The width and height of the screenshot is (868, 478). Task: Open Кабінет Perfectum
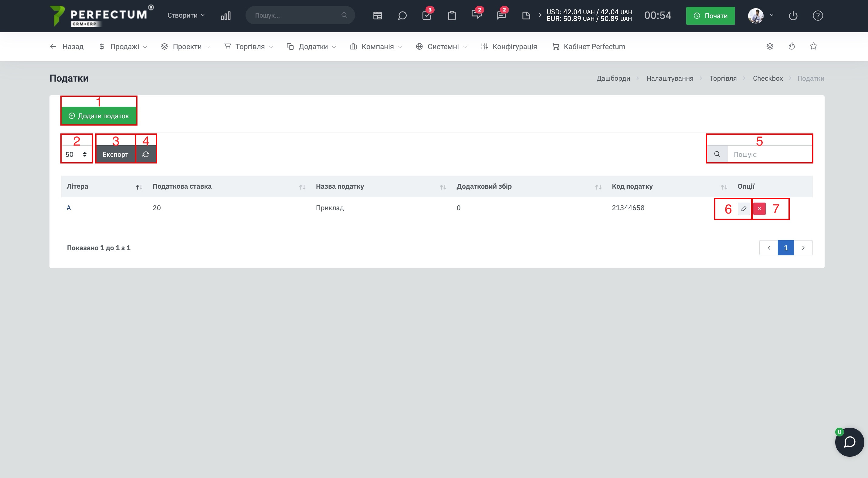coord(588,46)
